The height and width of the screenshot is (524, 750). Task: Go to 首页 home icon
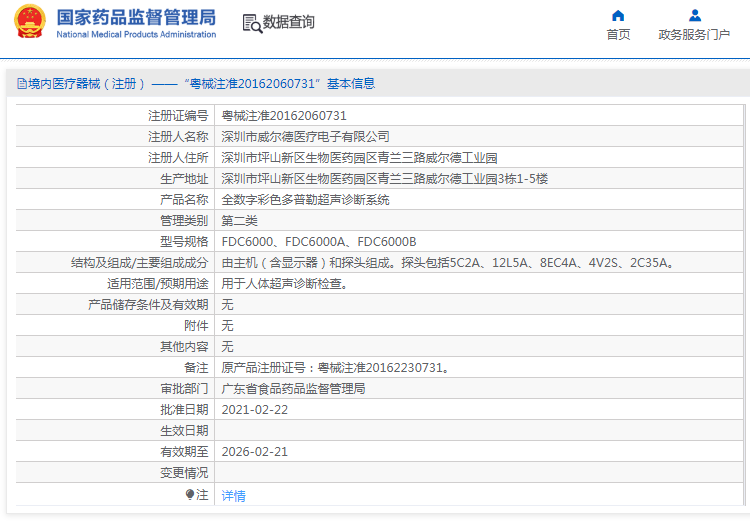[x=618, y=16]
